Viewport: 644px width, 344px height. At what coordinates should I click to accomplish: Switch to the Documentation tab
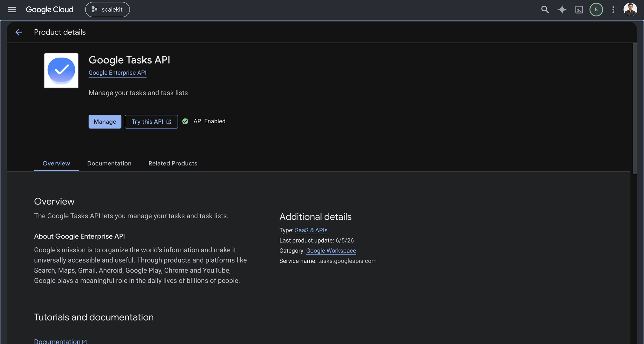(109, 163)
